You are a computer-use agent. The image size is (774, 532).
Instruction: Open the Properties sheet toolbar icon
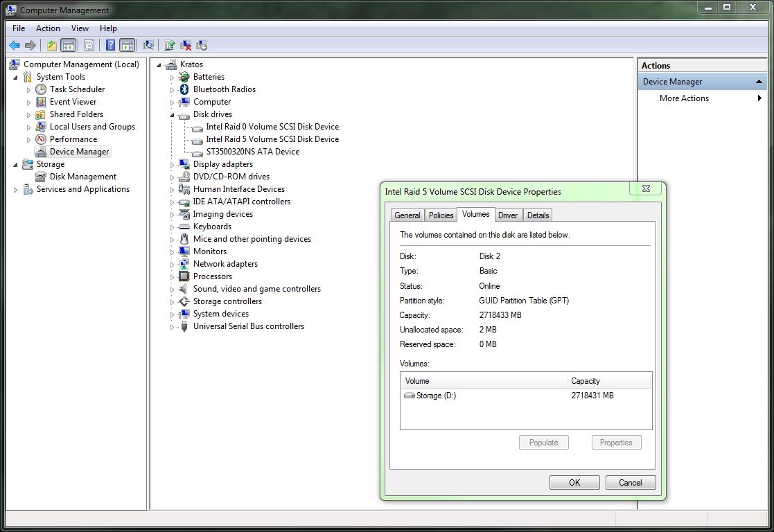pyautogui.click(x=89, y=46)
